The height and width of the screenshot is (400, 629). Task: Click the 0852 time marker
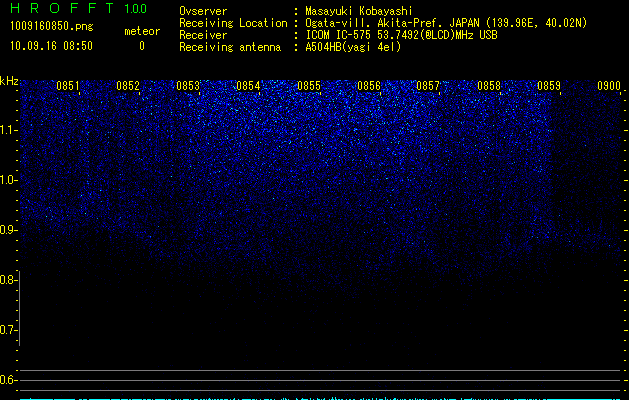tap(128, 86)
